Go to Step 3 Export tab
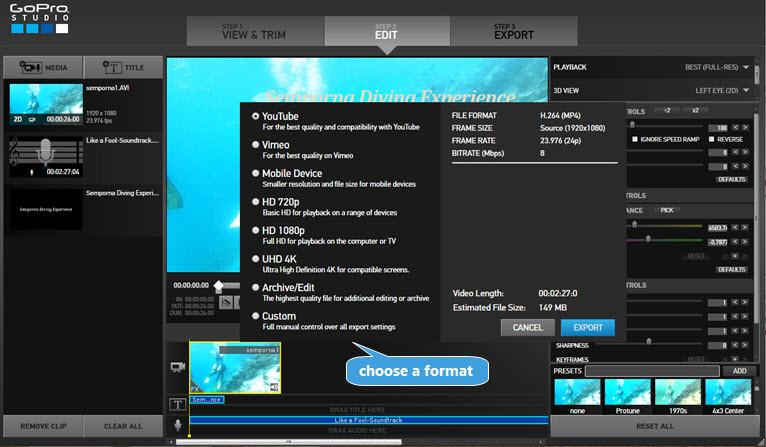Viewport: 766px width, 447px height. tap(513, 31)
